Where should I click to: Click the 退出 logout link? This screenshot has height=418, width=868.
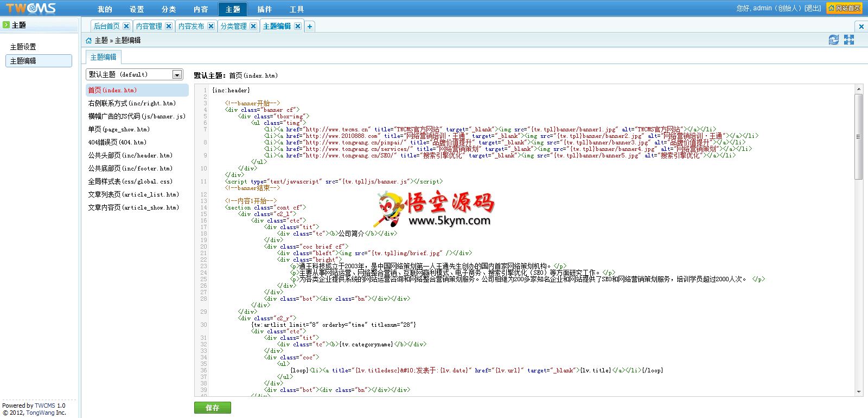[x=813, y=8]
